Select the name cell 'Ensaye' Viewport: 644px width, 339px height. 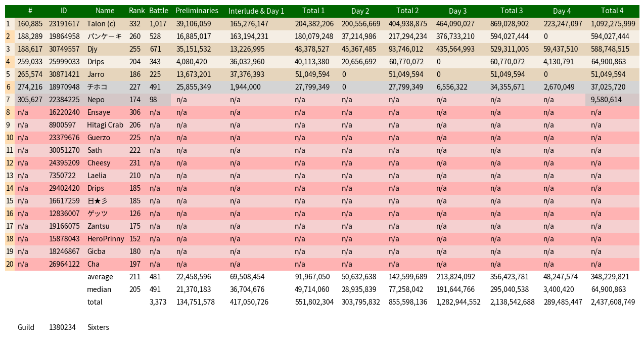click(x=98, y=112)
